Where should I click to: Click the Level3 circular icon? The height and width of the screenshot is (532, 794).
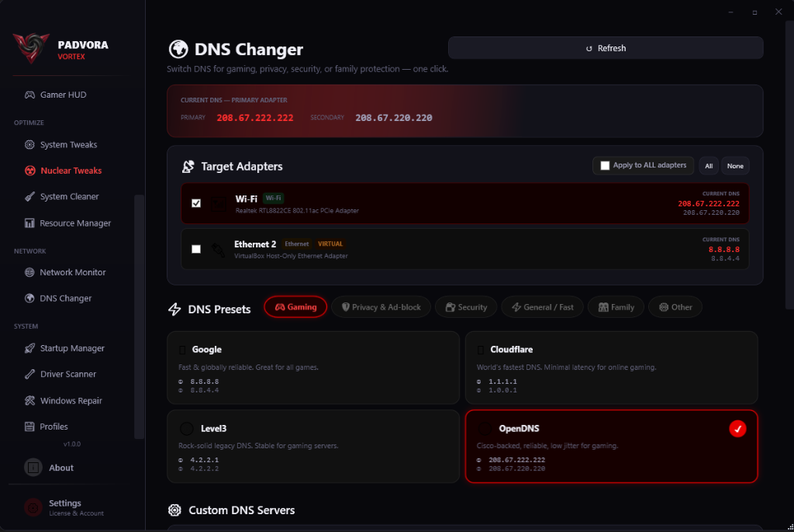(x=187, y=429)
